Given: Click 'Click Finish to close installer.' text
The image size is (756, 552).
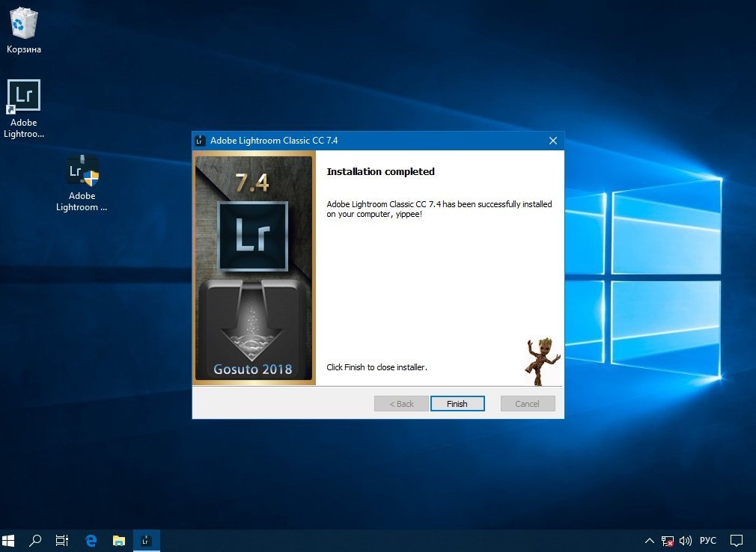Looking at the screenshot, I should point(377,367).
